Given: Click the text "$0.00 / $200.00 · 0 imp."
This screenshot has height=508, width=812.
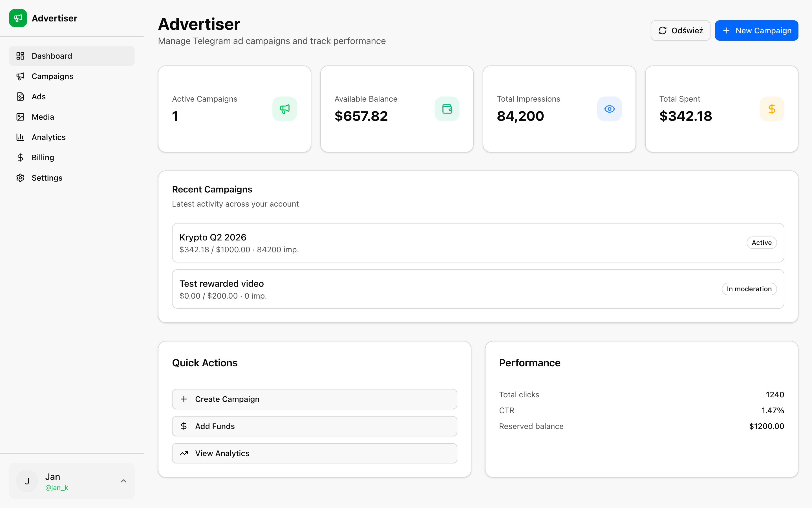Looking at the screenshot, I should click(x=223, y=296).
